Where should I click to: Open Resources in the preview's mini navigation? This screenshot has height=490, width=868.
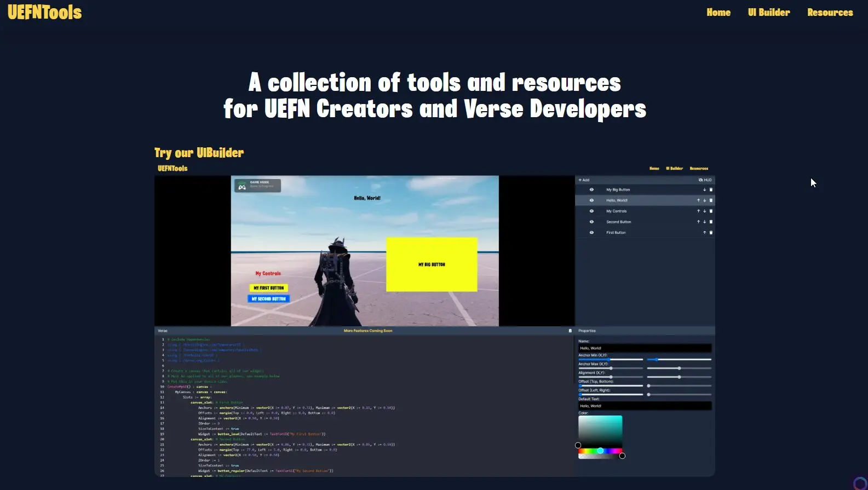click(x=699, y=169)
